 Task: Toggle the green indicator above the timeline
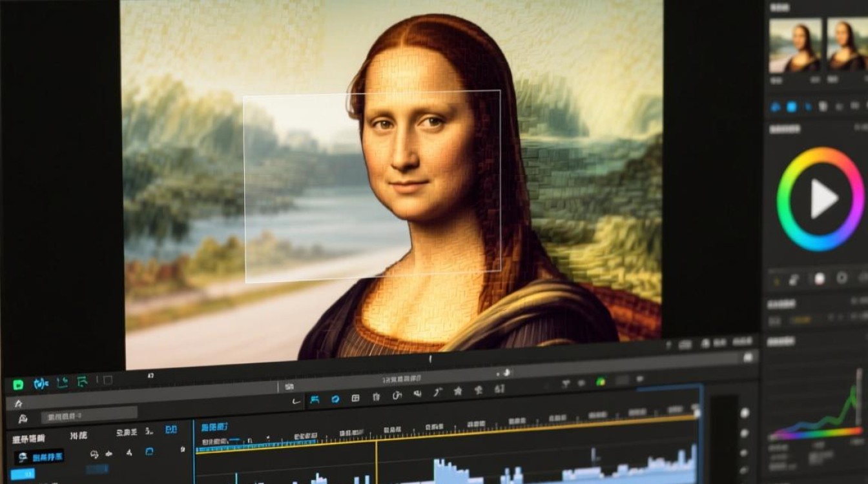(600, 381)
